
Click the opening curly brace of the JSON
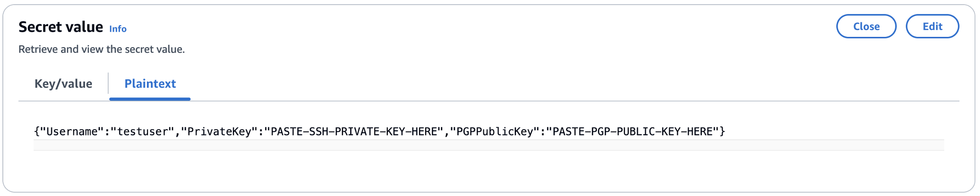pyautogui.click(x=36, y=132)
